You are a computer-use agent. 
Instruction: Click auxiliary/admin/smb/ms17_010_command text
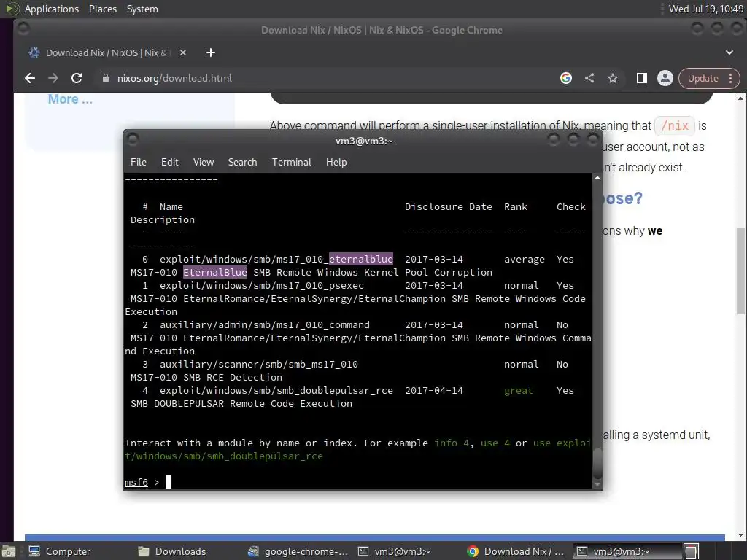point(264,324)
